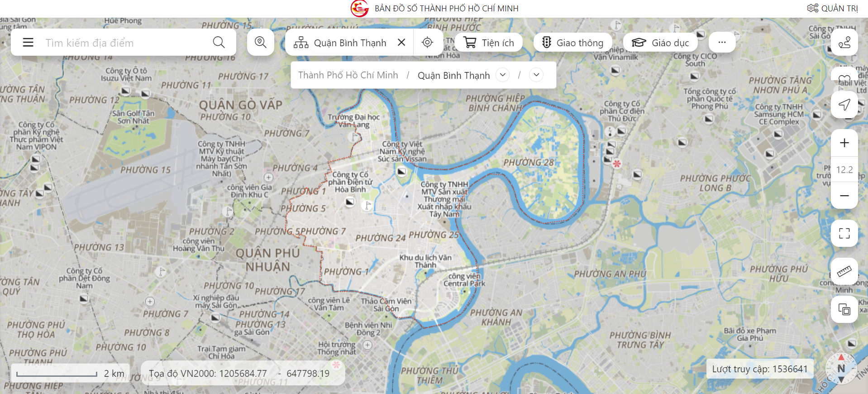
Task: Expand the Quận Bình Thạnh dropdown chevron
Action: (503, 75)
